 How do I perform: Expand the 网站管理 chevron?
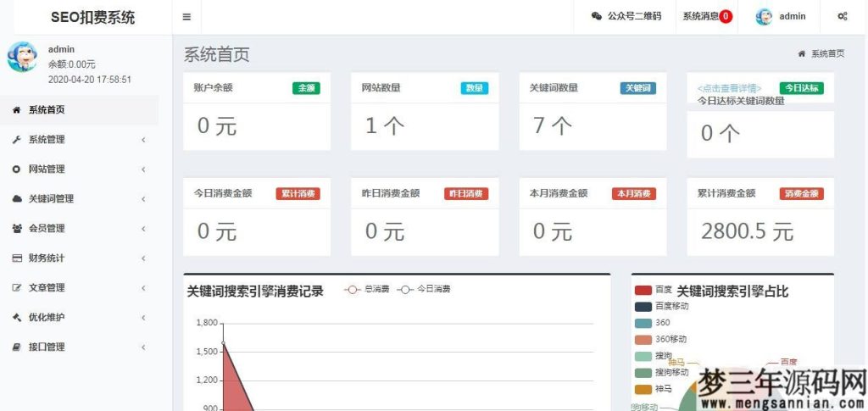143,169
